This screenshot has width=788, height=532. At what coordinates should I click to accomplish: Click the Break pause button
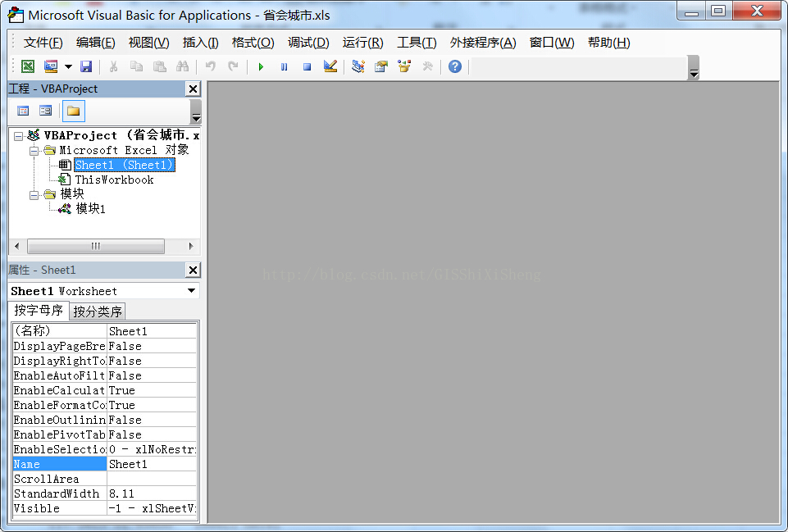(x=284, y=66)
